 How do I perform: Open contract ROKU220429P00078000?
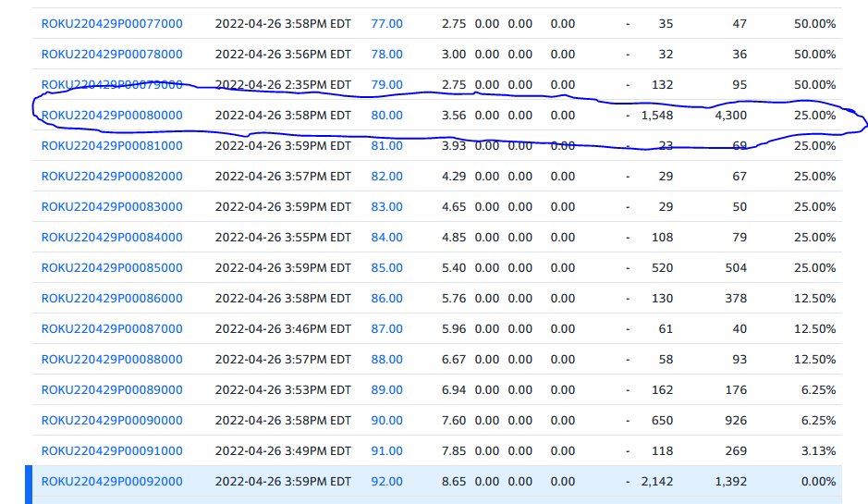coord(112,55)
